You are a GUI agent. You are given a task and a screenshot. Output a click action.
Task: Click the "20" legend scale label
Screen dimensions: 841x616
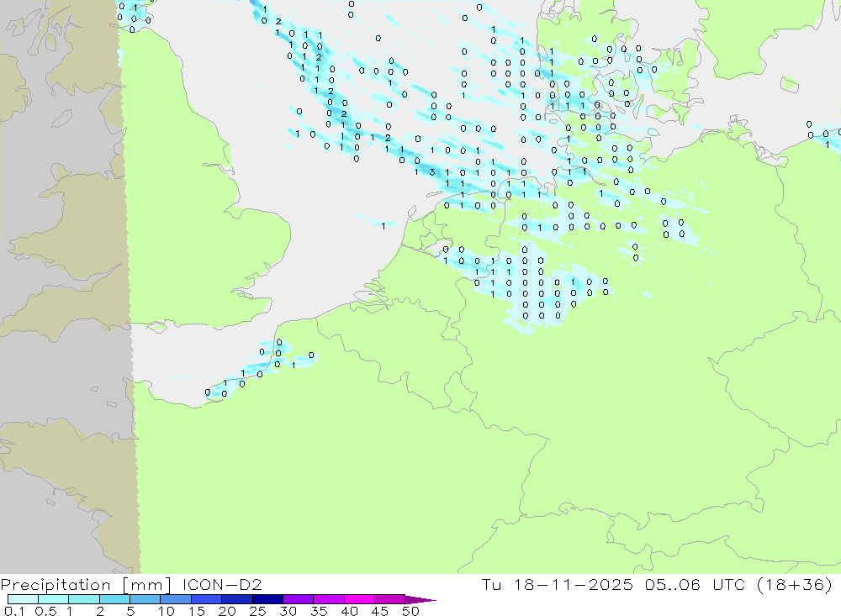[x=227, y=611]
